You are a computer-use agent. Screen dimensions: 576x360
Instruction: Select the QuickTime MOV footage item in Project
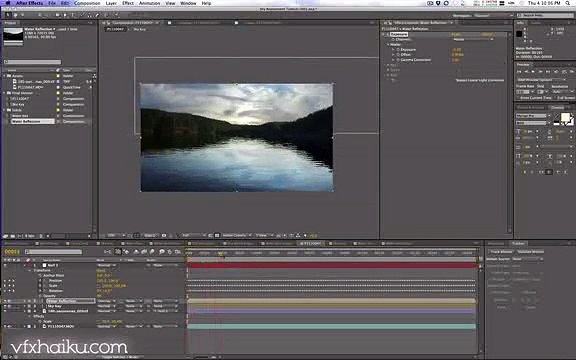(x=30, y=87)
